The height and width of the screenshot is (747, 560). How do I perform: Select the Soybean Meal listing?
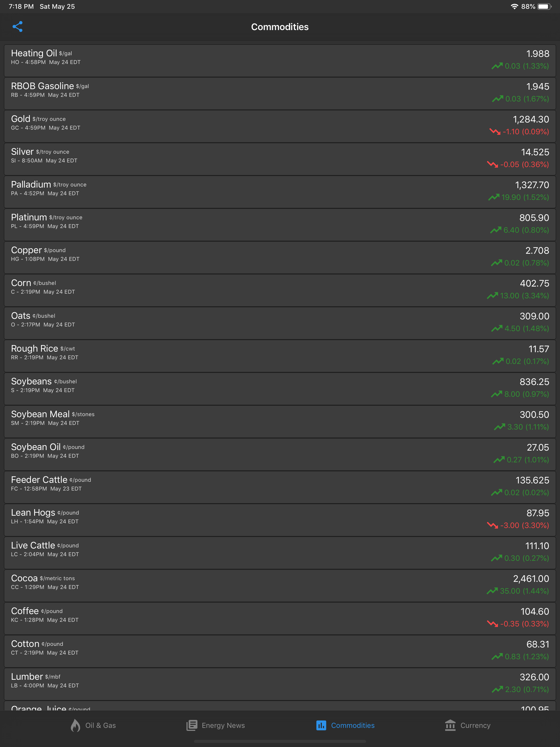280,421
